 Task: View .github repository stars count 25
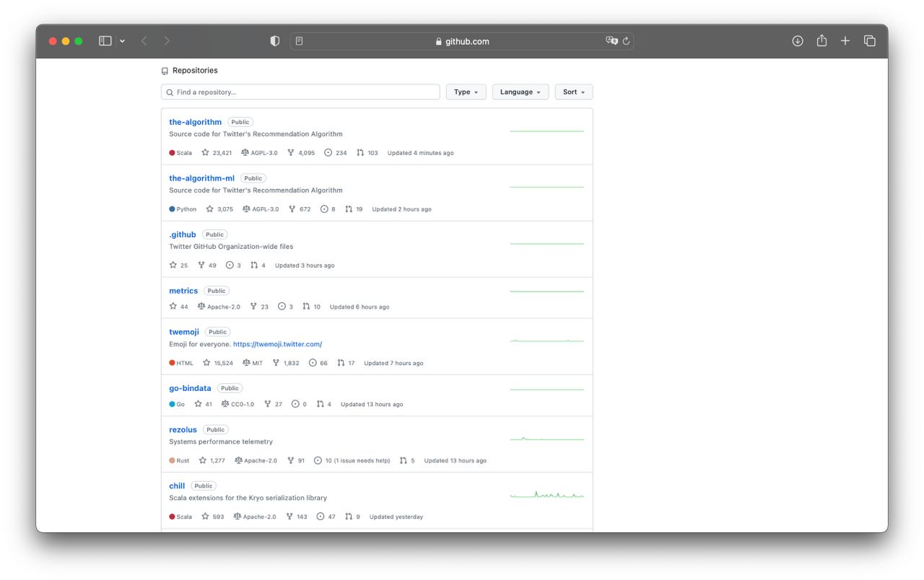coord(178,265)
